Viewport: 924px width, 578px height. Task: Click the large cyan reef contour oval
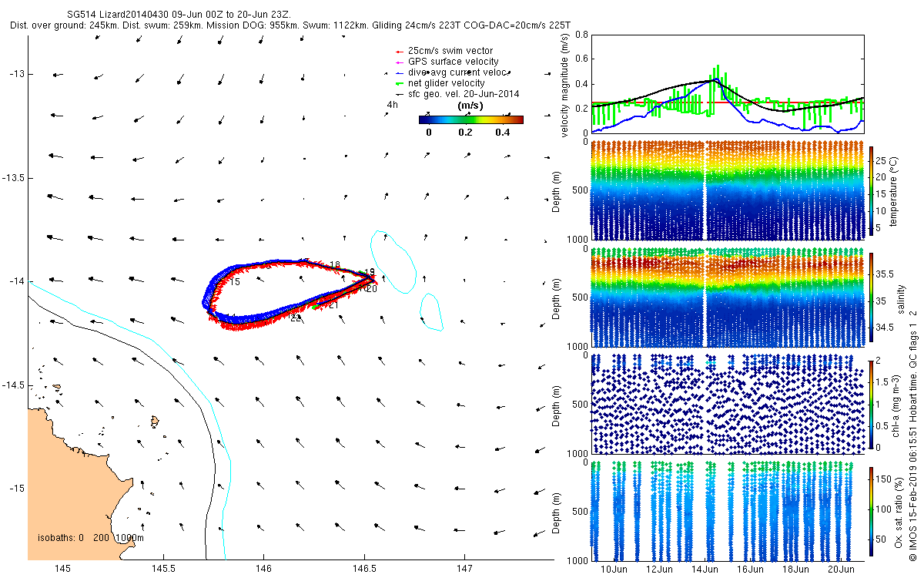coord(393,262)
